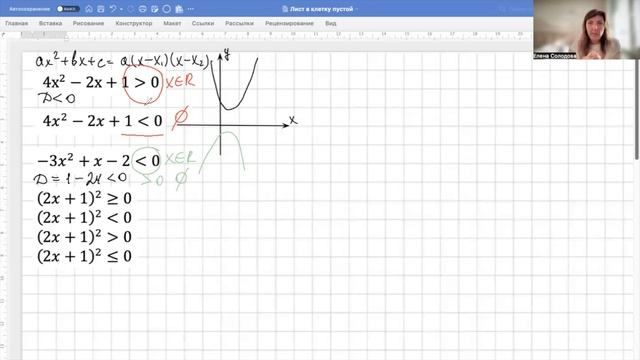Switch to the Конструктор ribbon tab
This screenshot has height=360, width=640.
pos(134,23)
